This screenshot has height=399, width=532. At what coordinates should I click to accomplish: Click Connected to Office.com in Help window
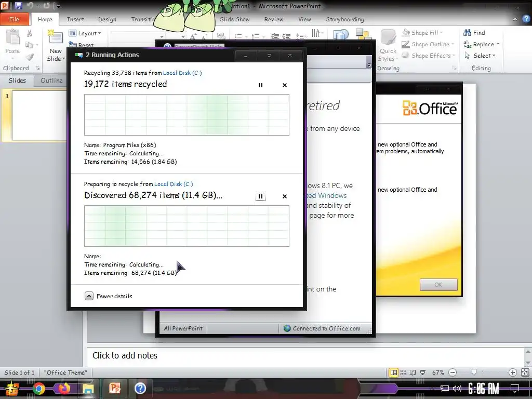[322, 328]
